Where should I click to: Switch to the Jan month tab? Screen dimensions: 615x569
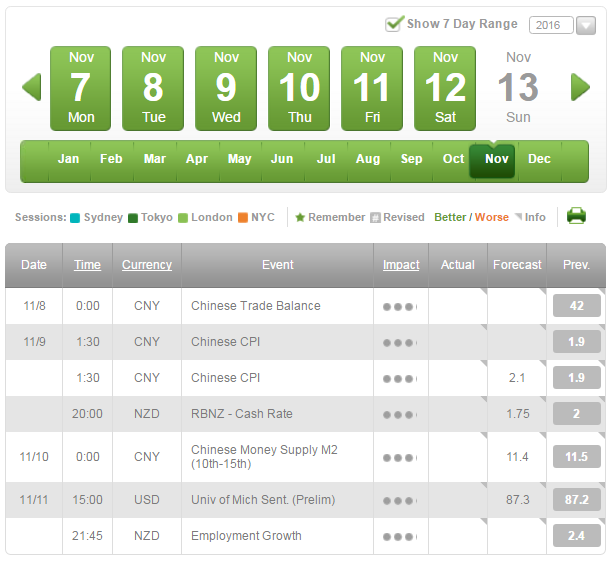tap(69, 159)
